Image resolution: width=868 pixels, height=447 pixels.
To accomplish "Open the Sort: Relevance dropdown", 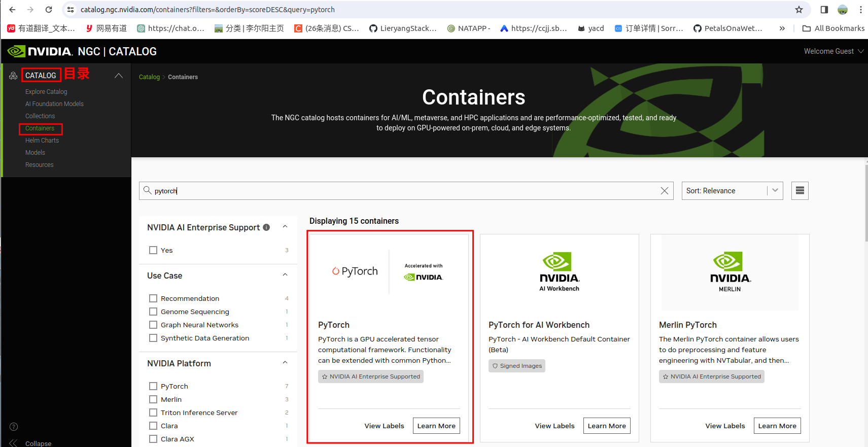I will point(733,191).
